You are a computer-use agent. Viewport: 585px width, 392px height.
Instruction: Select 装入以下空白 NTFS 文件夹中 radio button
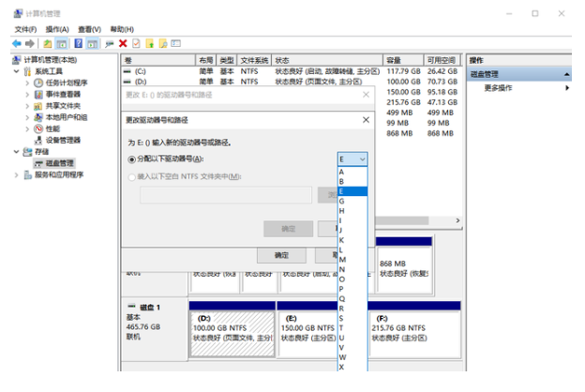(x=131, y=177)
